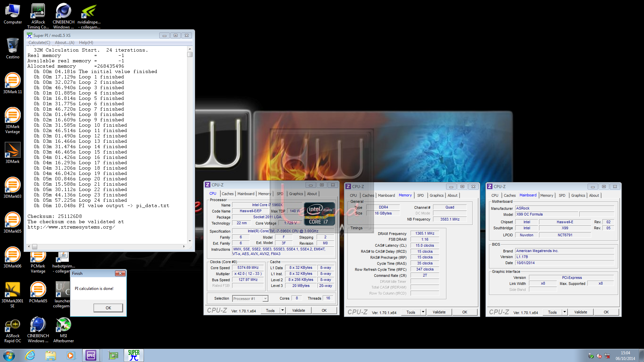Click the Checksum: 251126D8 line
This screenshot has width=644, height=362.
[55, 216]
